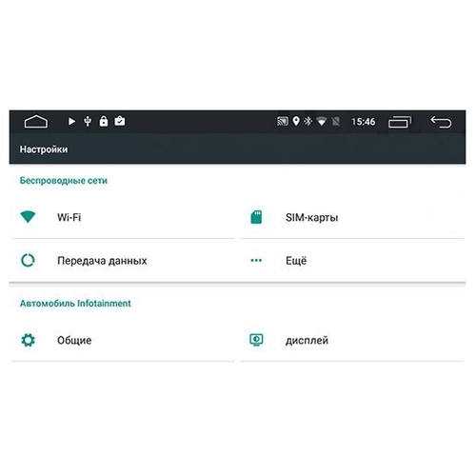Tap the play icon in status bar
Viewport: 476px width, 476px height.
[71, 121]
